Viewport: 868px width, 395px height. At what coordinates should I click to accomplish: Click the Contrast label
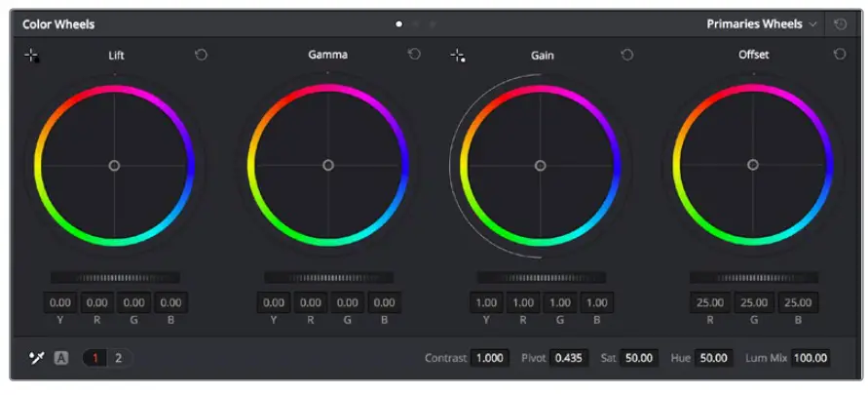pos(445,358)
